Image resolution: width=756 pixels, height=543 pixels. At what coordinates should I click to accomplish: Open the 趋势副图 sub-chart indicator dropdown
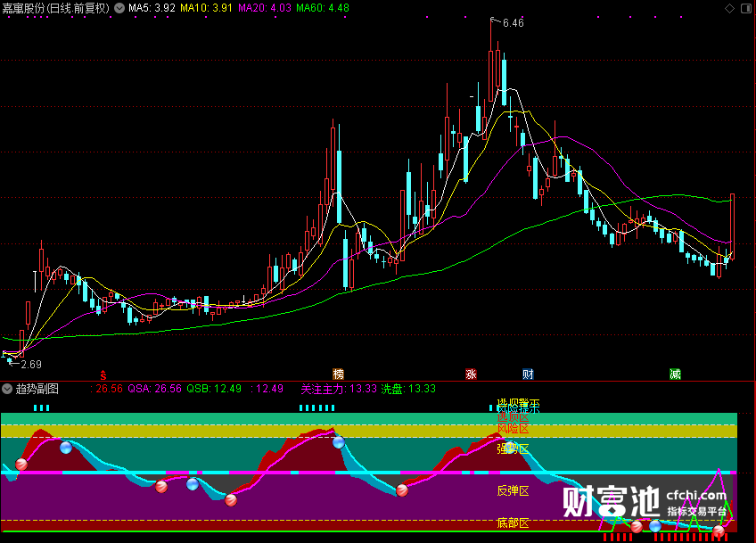pyautogui.click(x=7, y=389)
